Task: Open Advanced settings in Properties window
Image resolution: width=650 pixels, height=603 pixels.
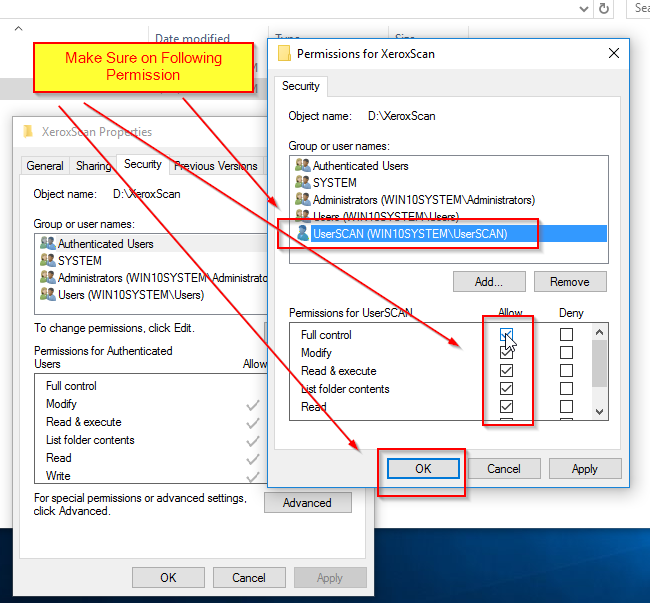Action: coord(308,503)
